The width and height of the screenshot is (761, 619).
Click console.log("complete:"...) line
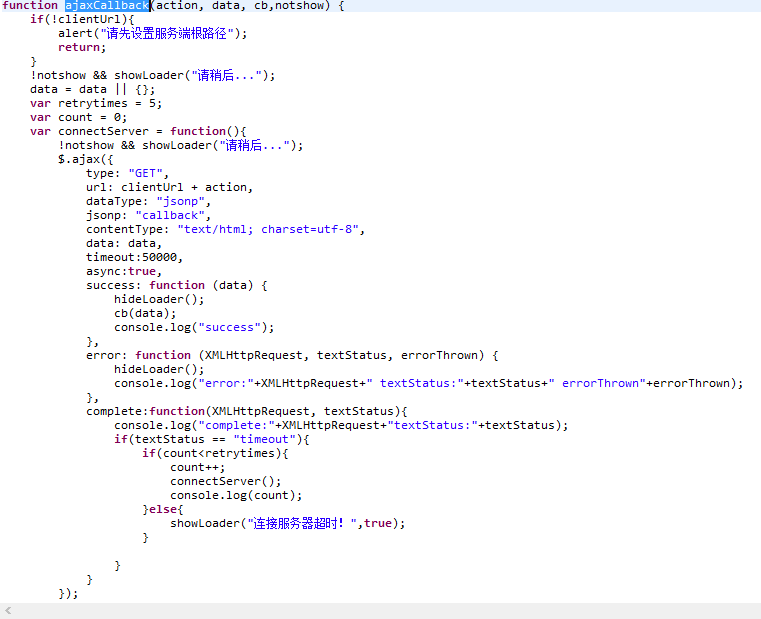[341, 425]
